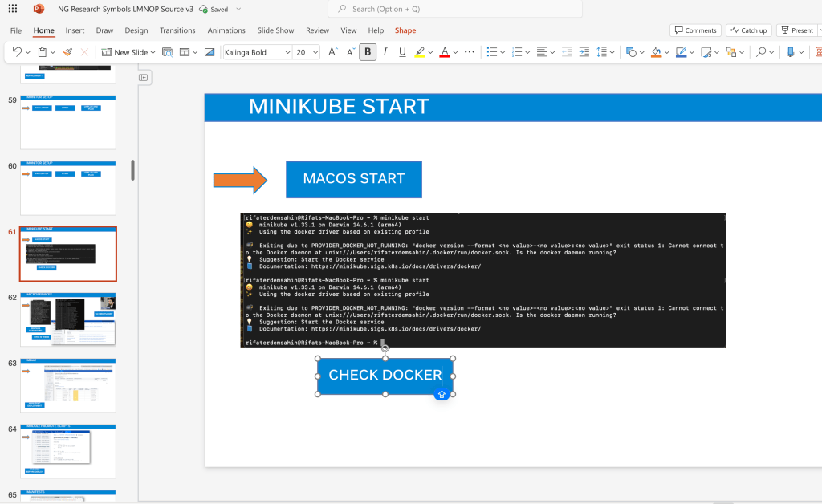Apply red font color
Screen dimensions: 822x504
coord(445,52)
